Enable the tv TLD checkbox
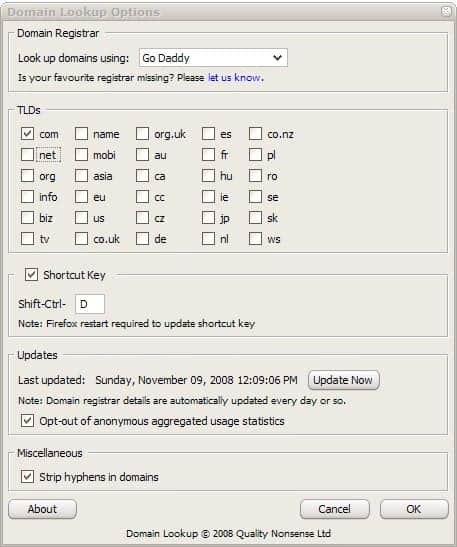 27,239
